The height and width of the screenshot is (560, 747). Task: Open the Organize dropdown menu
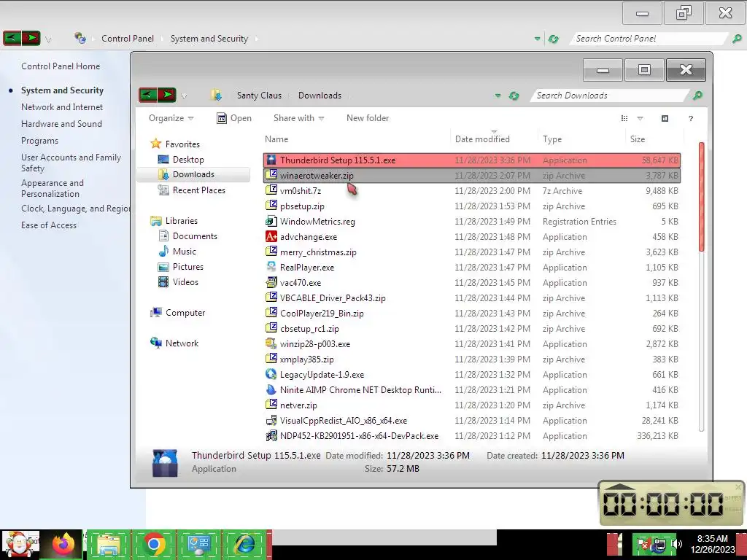[x=171, y=118]
